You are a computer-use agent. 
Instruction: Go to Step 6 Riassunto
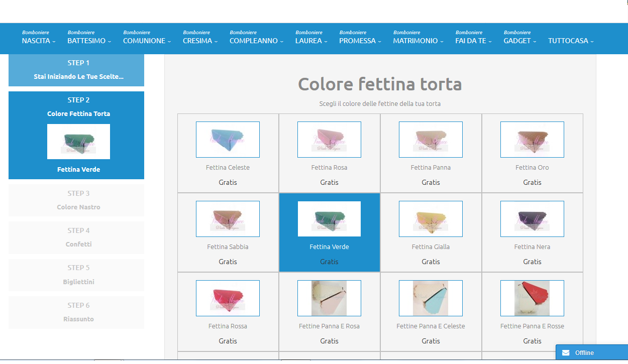76,312
